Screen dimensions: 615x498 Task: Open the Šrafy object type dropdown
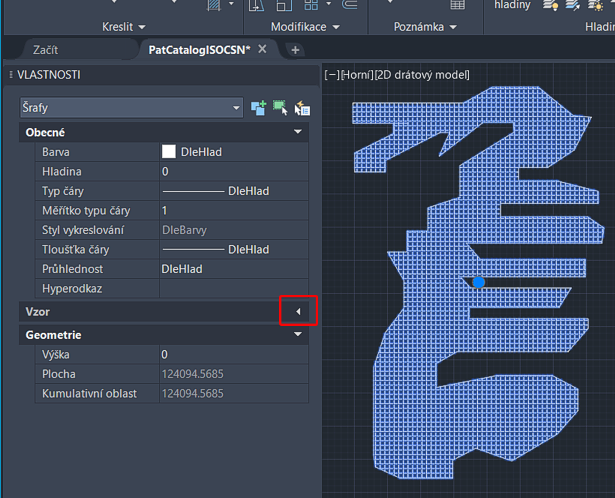236,107
